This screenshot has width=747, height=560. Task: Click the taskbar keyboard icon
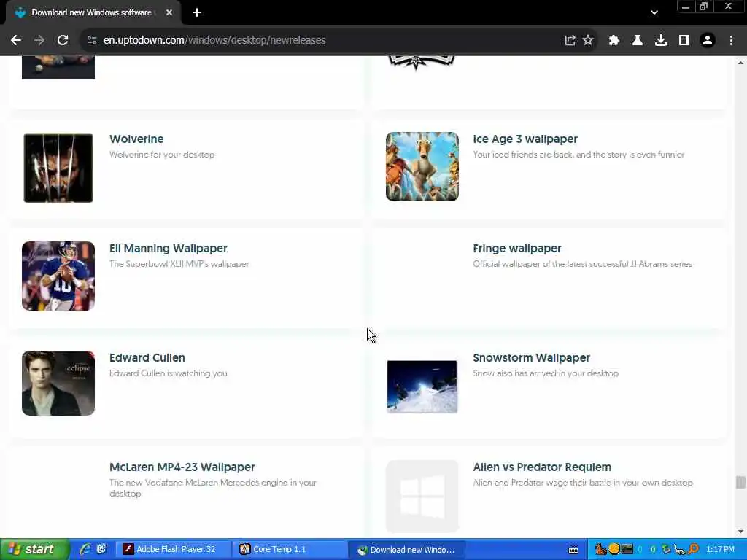click(x=573, y=550)
